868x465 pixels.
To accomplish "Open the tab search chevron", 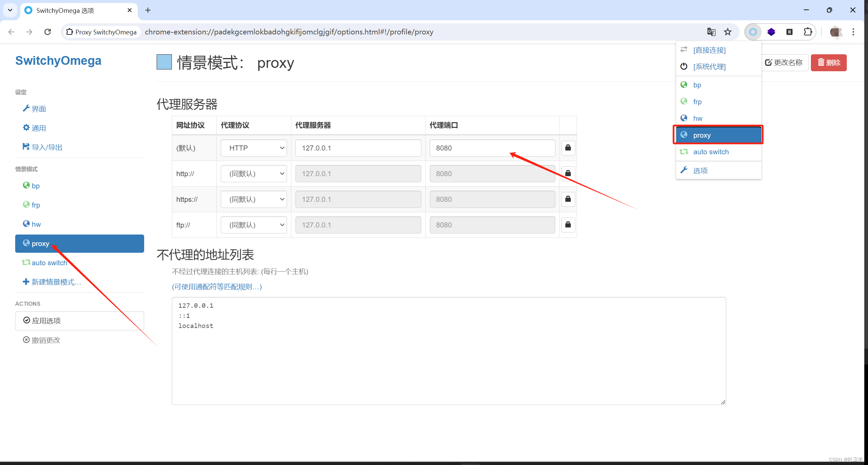I will click(10, 10).
